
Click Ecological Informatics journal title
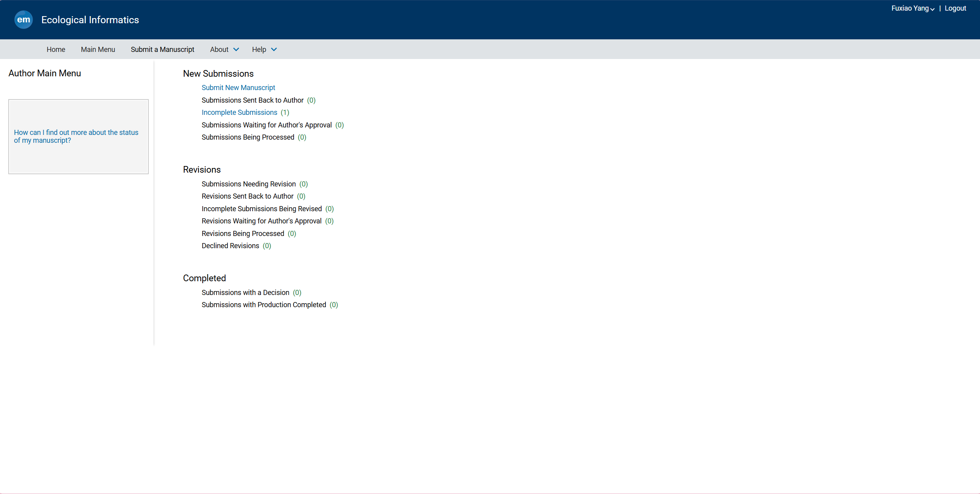click(x=90, y=20)
